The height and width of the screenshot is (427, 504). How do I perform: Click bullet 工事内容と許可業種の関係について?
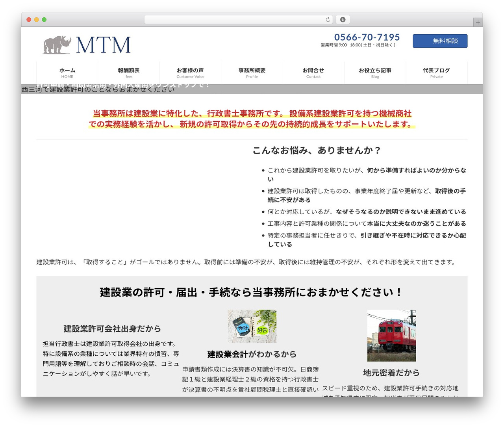[x=367, y=223]
